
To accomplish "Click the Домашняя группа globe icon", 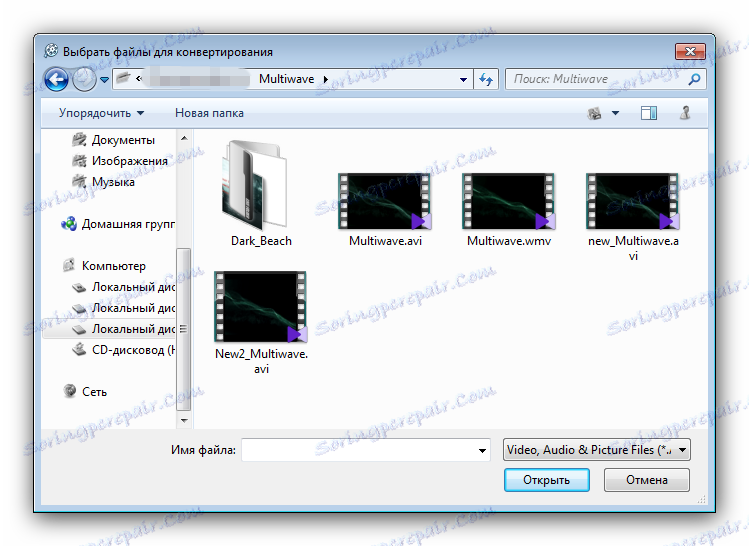I will pos(69,224).
